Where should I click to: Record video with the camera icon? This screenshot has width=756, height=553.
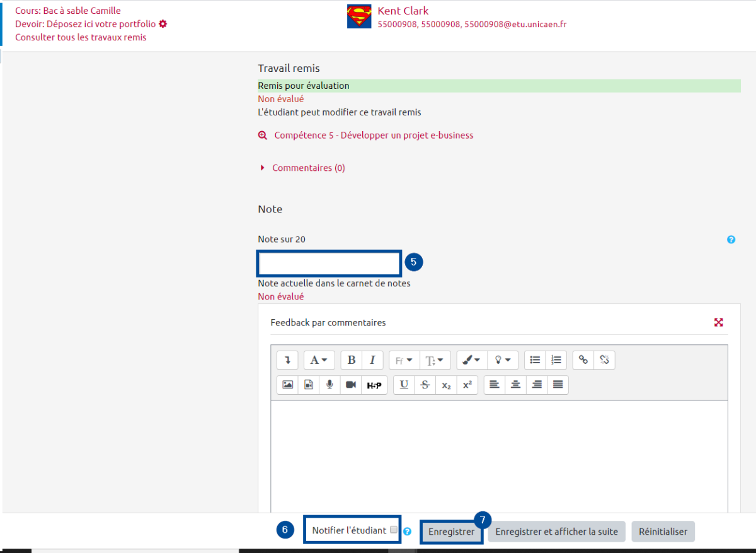350,385
